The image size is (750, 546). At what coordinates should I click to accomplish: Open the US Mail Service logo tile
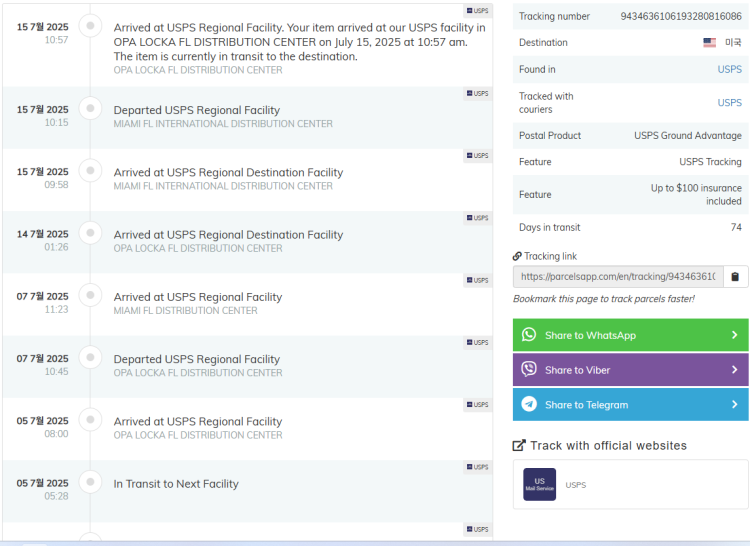pyautogui.click(x=540, y=484)
